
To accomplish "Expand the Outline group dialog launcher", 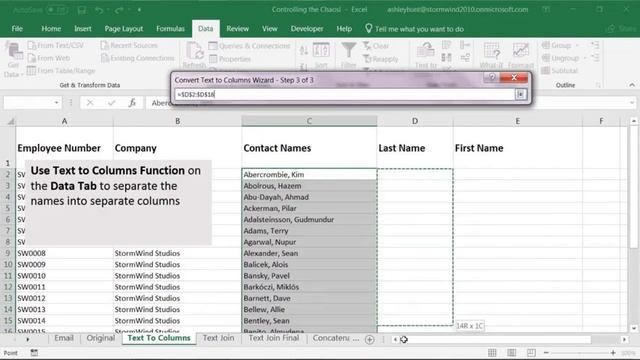I will 598,85.
